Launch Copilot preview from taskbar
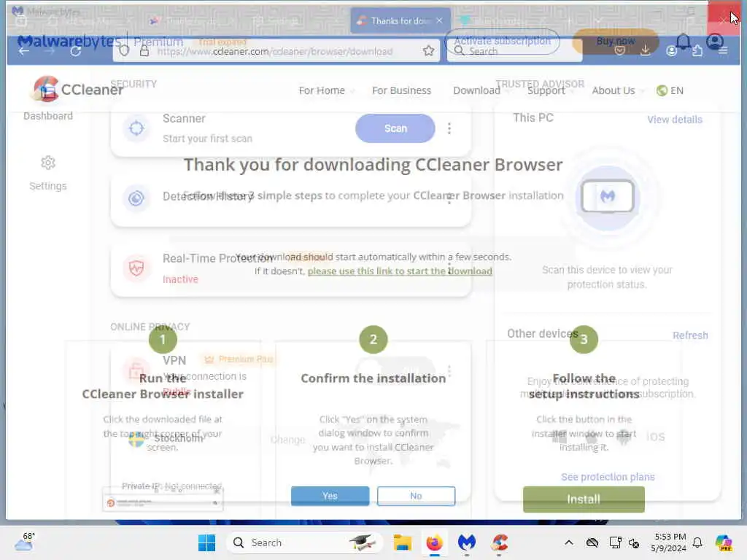The image size is (747, 560). click(724, 542)
